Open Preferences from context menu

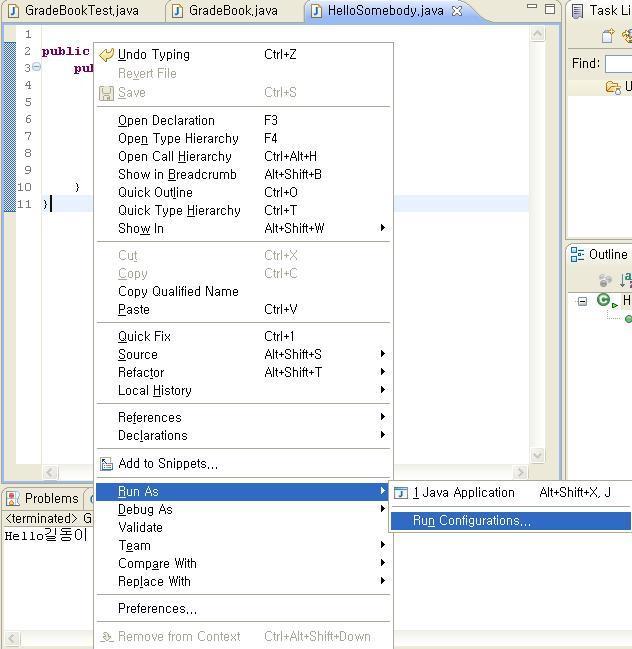pyautogui.click(x=244, y=608)
